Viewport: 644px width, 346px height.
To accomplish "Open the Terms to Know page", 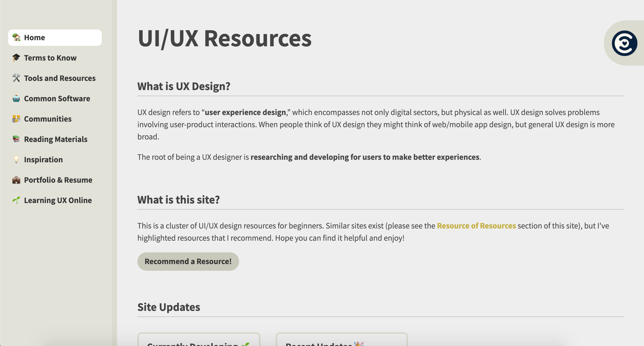I will pos(50,58).
